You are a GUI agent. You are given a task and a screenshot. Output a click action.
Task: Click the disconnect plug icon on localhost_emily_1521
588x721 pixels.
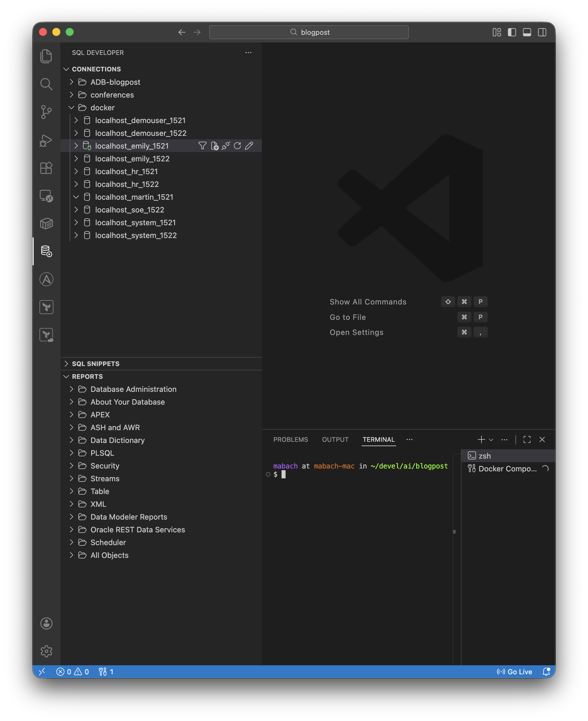(x=226, y=146)
